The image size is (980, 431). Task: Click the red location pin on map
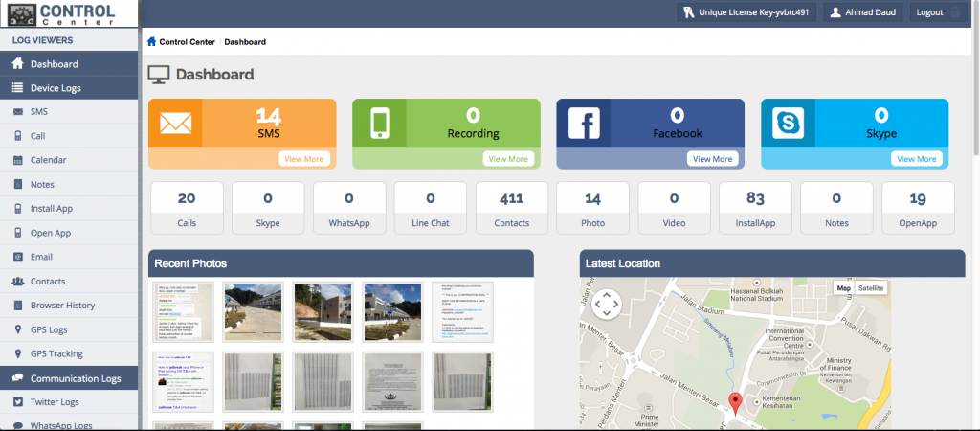coord(735,402)
